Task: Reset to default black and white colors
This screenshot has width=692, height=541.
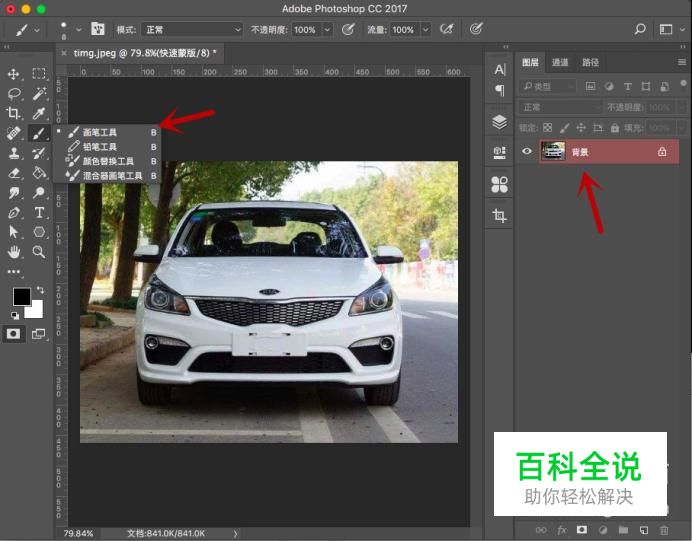Action: pyautogui.click(x=15, y=315)
